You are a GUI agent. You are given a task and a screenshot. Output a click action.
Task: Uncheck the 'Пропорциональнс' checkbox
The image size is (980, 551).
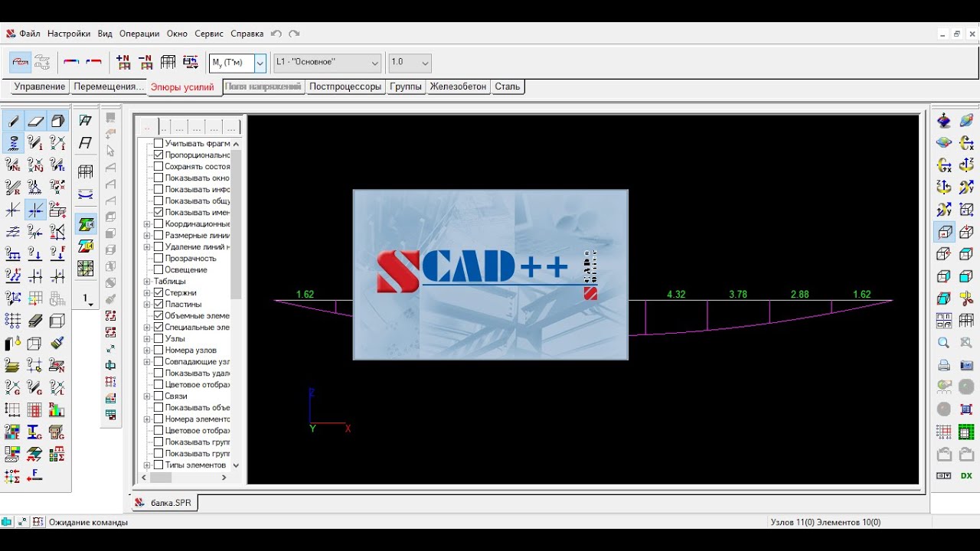point(158,155)
